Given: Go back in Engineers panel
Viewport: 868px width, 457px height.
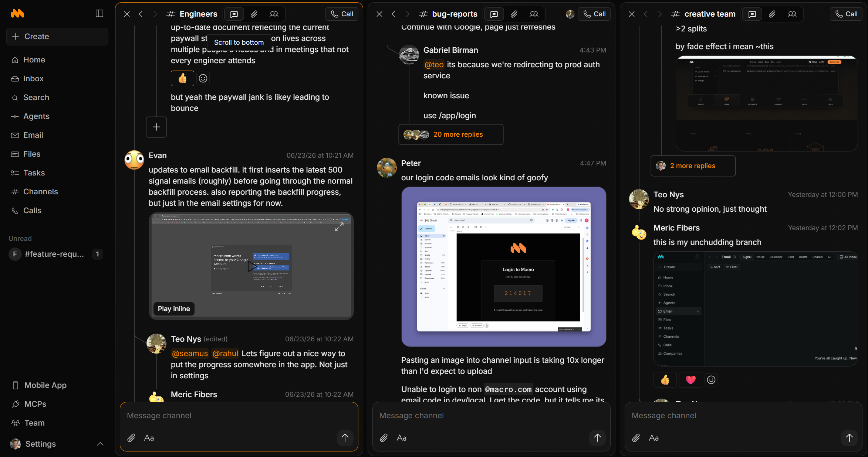Looking at the screenshot, I should point(141,14).
